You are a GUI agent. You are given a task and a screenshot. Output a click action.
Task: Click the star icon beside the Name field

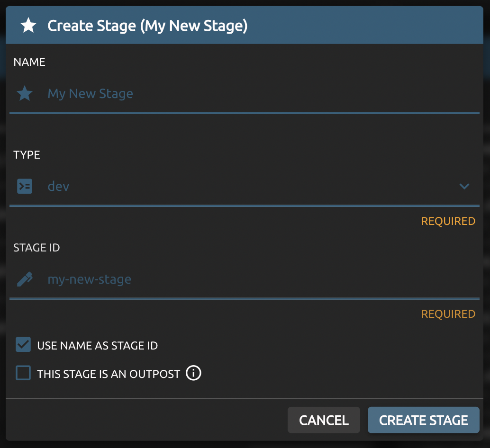coord(25,94)
